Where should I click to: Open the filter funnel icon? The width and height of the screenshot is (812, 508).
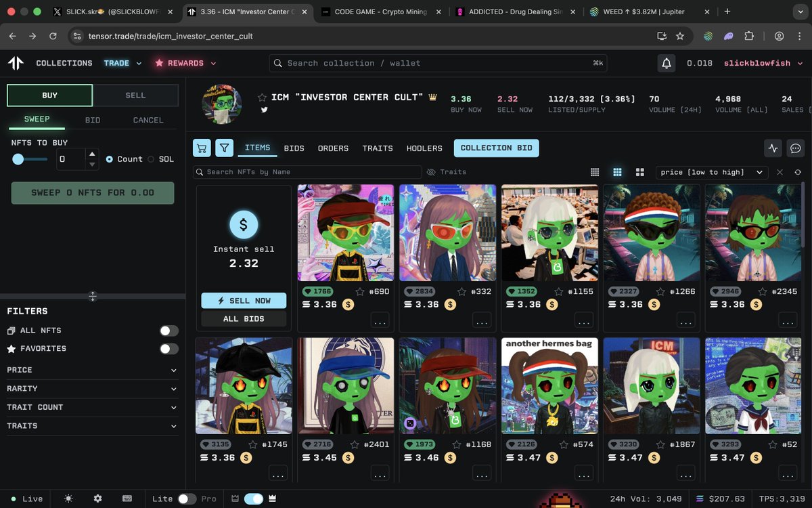pos(224,148)
